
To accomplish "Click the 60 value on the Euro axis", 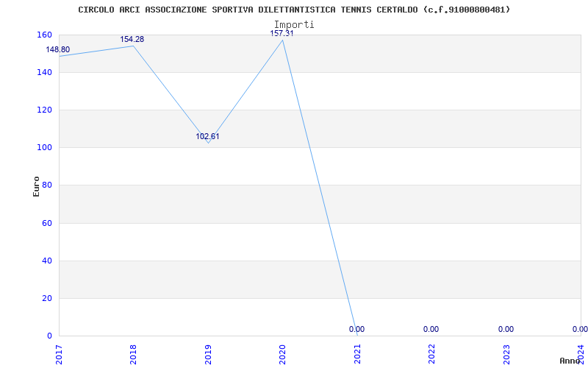I will click(x=46, y=224).
